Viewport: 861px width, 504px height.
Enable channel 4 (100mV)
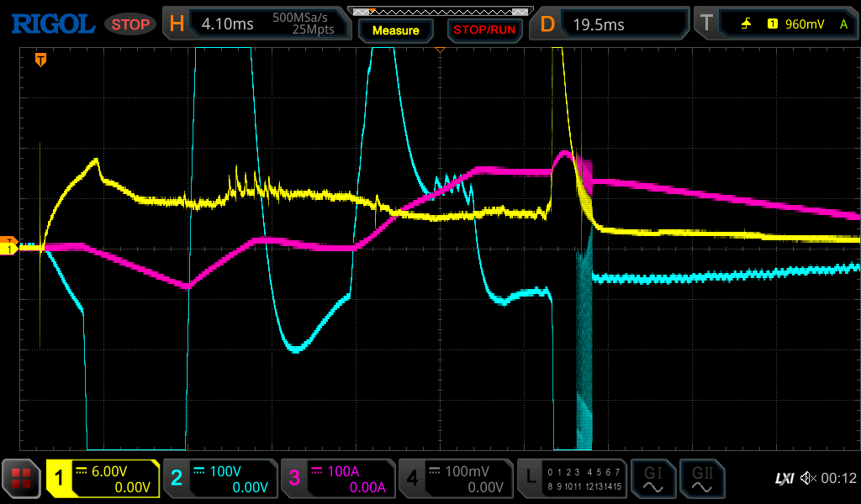tap(455, 479)
